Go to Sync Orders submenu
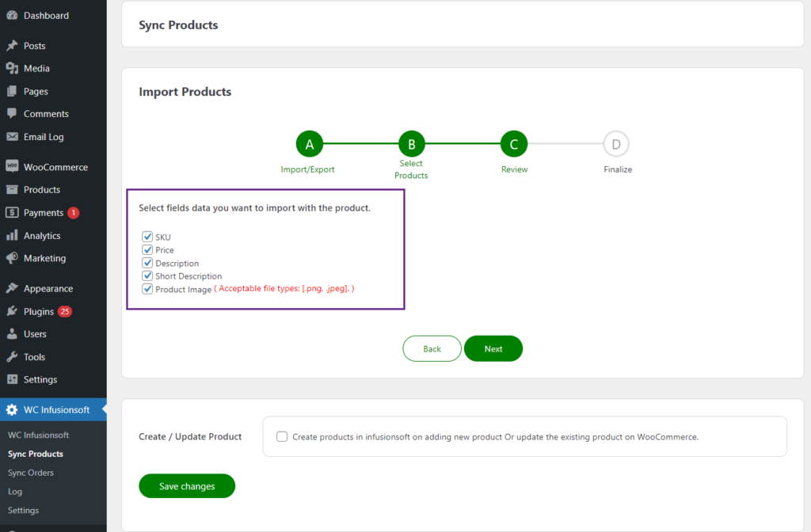This screenshot has width=811, height=532. pyautogui.click(x=31, y=473)
